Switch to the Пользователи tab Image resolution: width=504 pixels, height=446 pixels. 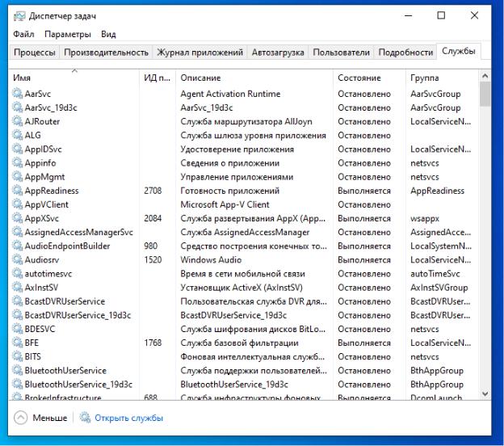point(341,52)
